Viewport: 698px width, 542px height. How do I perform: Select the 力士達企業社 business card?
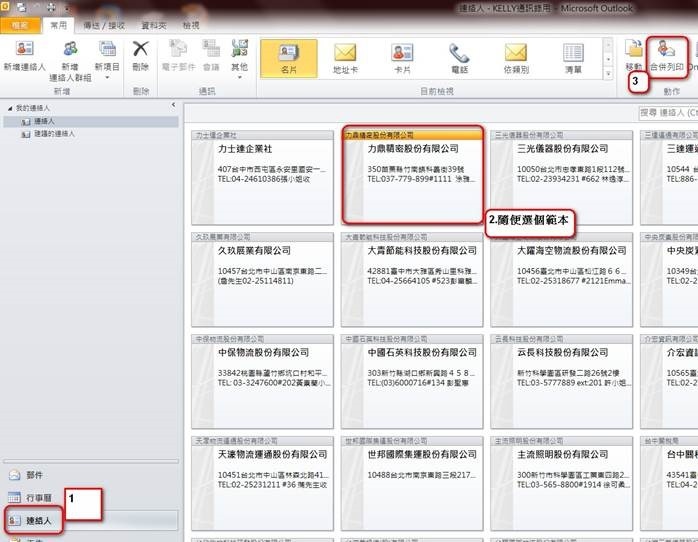[x=262, y=178]
